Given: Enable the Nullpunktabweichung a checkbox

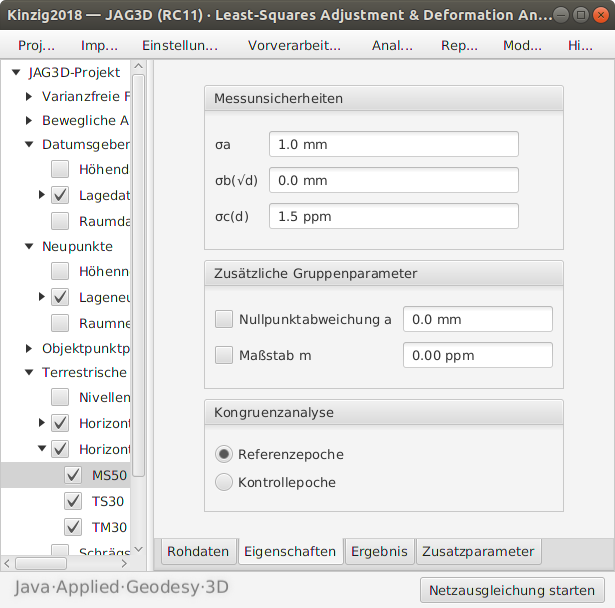Looking at the screenshot, I should pos(224,319).
